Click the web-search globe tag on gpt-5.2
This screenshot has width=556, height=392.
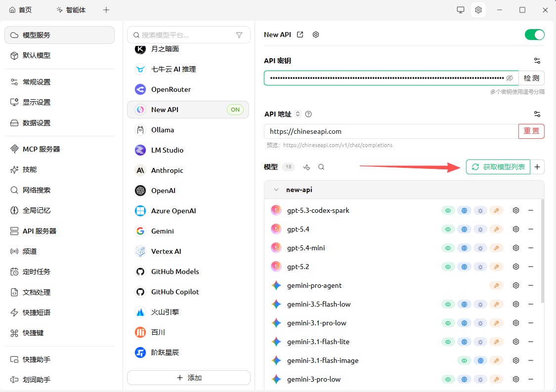coord(464,267)
